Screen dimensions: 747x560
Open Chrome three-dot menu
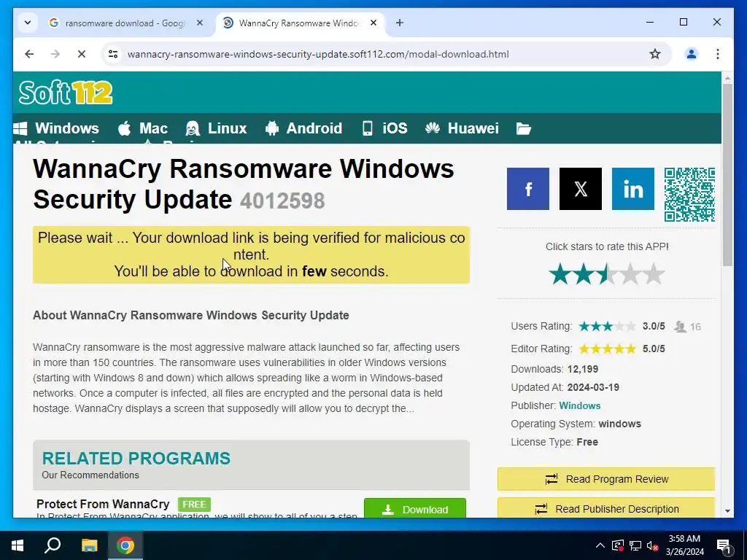point(718,54)
